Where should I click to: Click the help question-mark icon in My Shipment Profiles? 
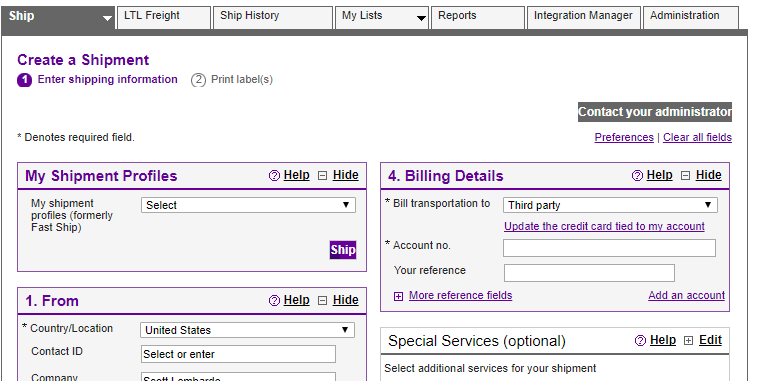274,176
